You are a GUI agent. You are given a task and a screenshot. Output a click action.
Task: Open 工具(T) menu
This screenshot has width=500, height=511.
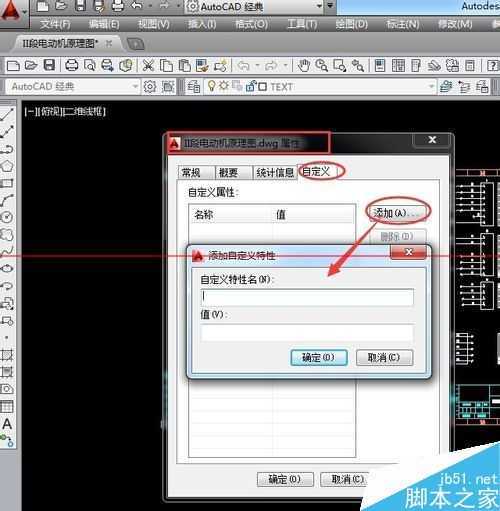[x=302, y=24]
